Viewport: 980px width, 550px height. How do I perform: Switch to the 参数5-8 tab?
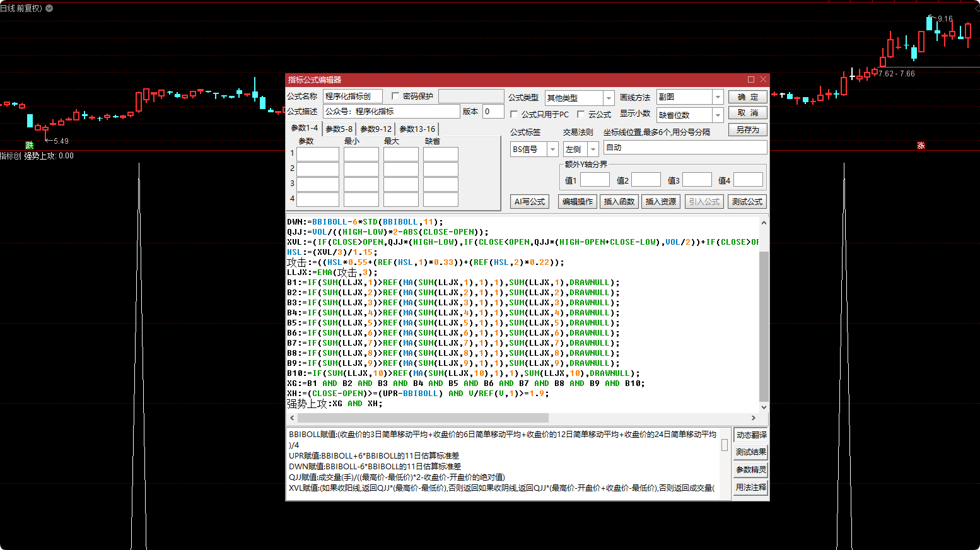tap(339, 129)
